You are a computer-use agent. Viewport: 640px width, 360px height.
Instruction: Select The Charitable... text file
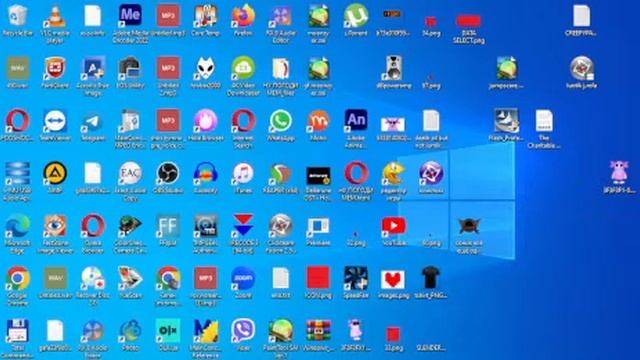544,120
